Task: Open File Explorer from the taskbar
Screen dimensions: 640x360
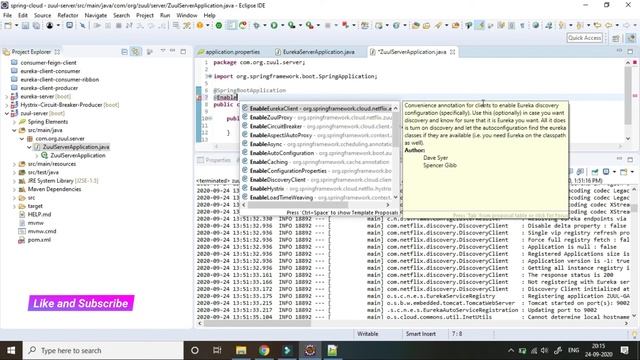Action: [241, 350]
